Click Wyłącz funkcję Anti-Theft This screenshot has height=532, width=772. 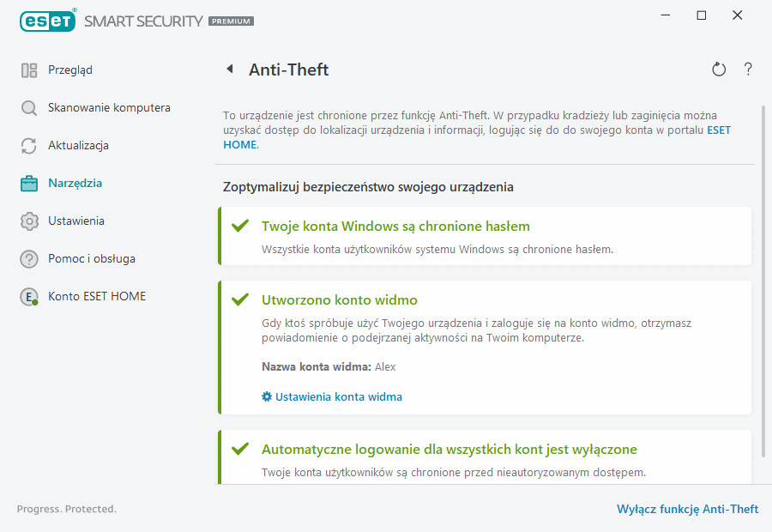tap(687, 509)
